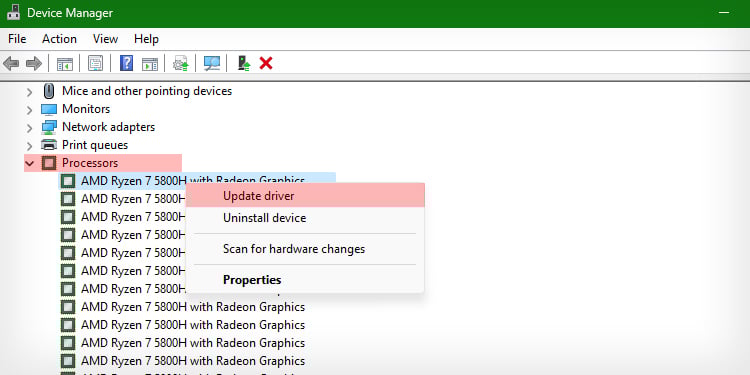
Task: Click the Print queues printer icon
Action: (x=49, y=145)
